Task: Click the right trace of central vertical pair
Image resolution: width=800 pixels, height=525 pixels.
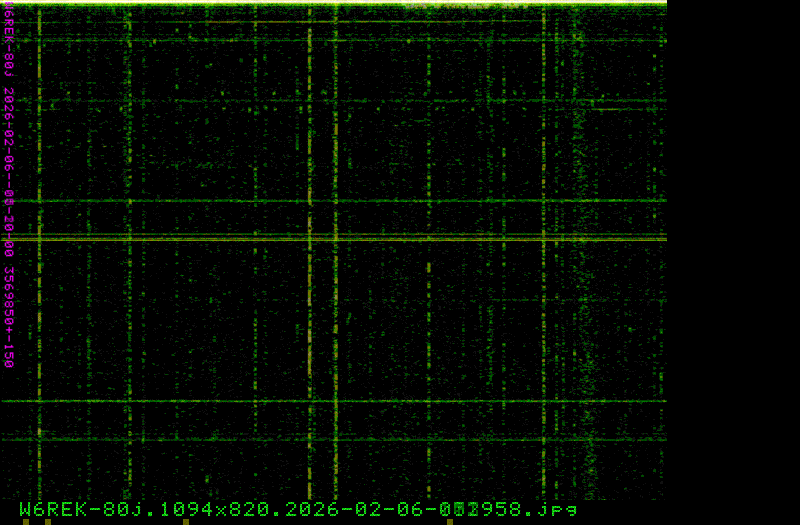Action: 334,300
